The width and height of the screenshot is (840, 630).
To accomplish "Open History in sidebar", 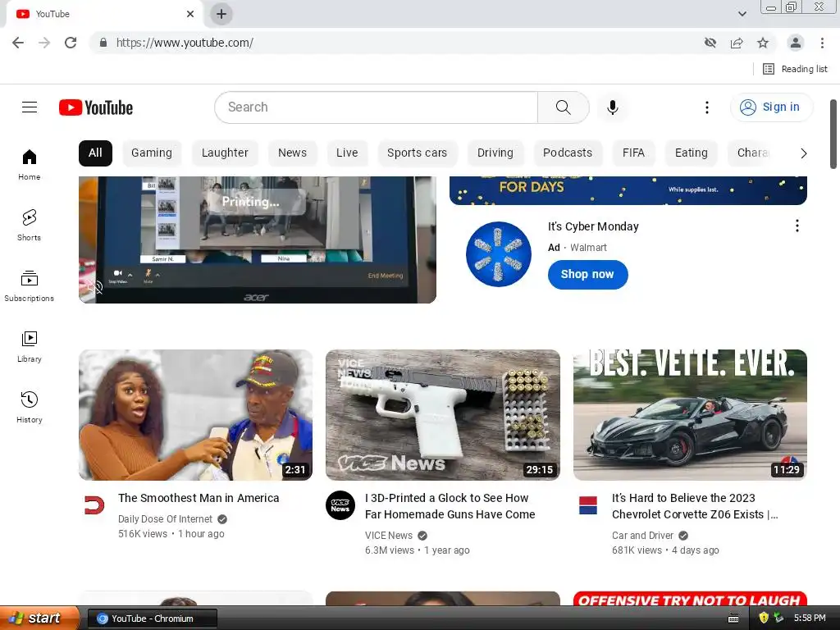I will coord(29,407).
